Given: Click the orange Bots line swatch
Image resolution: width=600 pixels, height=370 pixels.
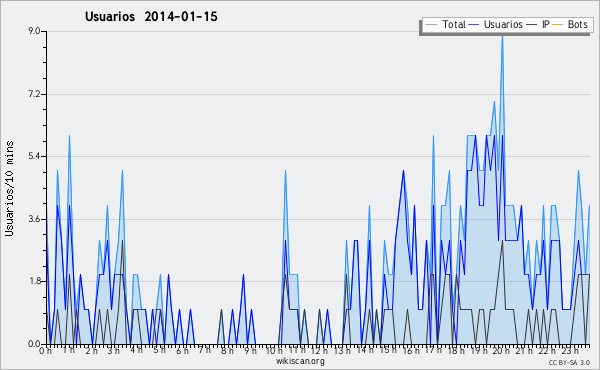Looking at the screenshot, I should 558,25.
